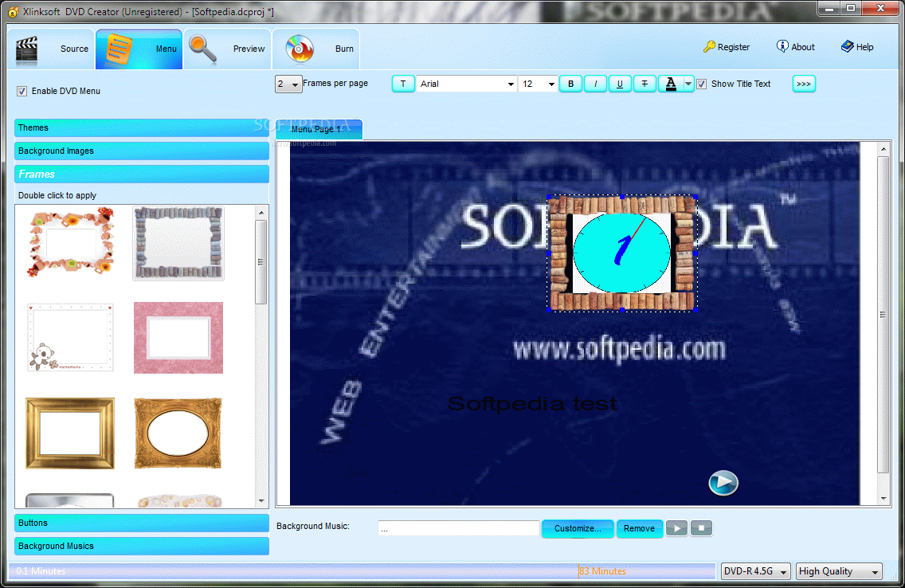Click the font color A button

click(x=671, y=84)
